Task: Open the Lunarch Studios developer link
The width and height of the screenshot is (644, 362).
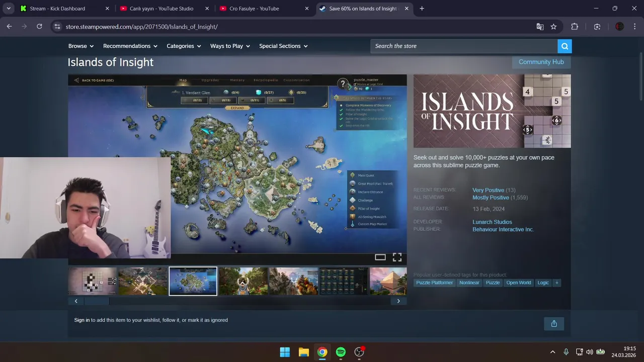Action: click(x=492, y=222)
